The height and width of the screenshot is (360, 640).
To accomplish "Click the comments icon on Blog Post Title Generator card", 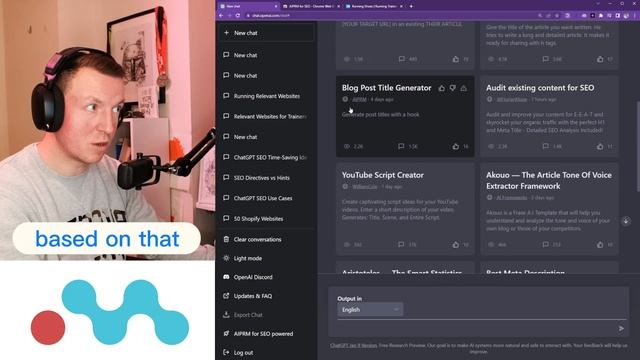I will pyautogui.click(x=401, y=146).
